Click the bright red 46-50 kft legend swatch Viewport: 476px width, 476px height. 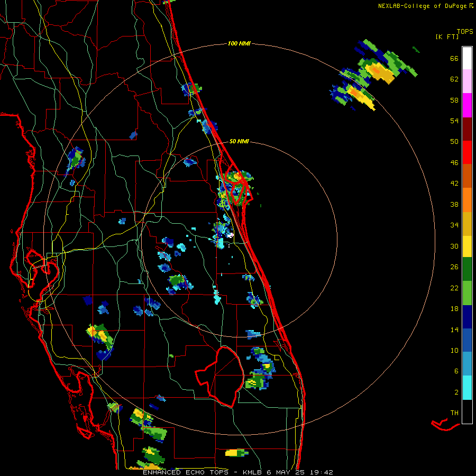[x=467, y=152]
